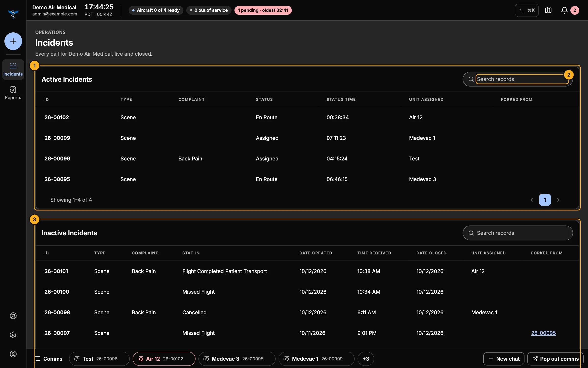Open inactive incident 26-00101
This screenshot has width=588, height=368.
pyautogui.click(x=307, y=271)
